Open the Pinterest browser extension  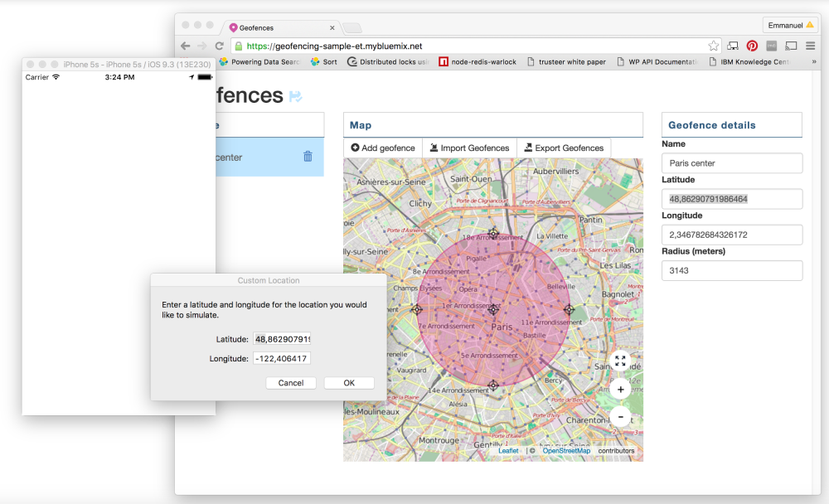(752, 46)
